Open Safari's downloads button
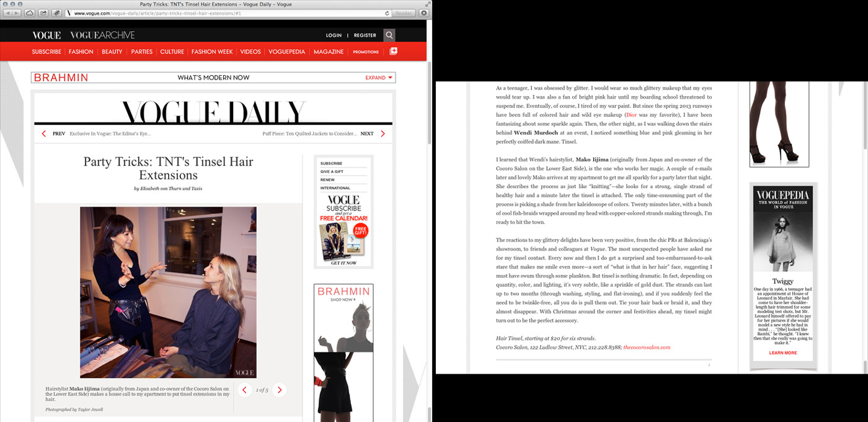This screenshot has width=868, height=422. point(423,13)
